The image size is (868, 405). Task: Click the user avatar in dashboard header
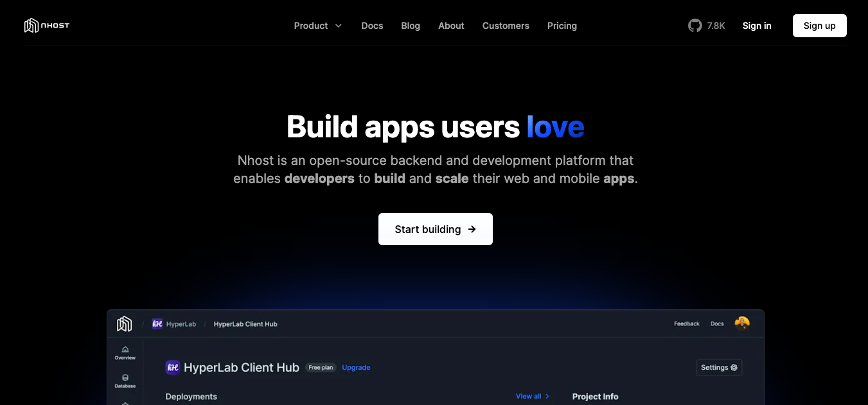tap(742, 323)
